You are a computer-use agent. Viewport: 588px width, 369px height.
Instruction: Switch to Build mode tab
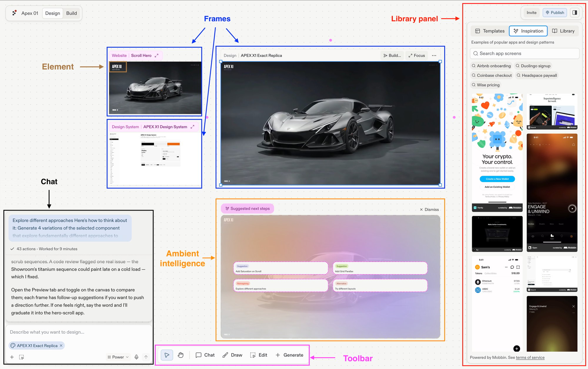click(71, 13)
